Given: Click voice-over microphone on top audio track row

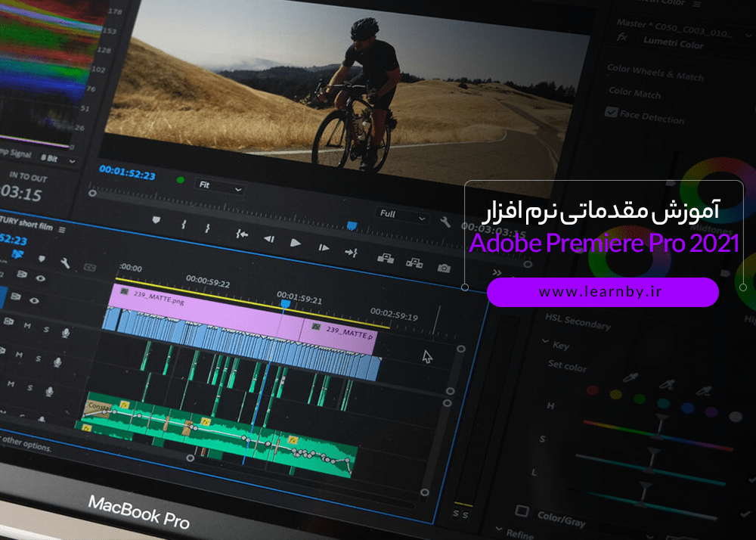Looking at the screenshot, I should [x=66, y=333].
